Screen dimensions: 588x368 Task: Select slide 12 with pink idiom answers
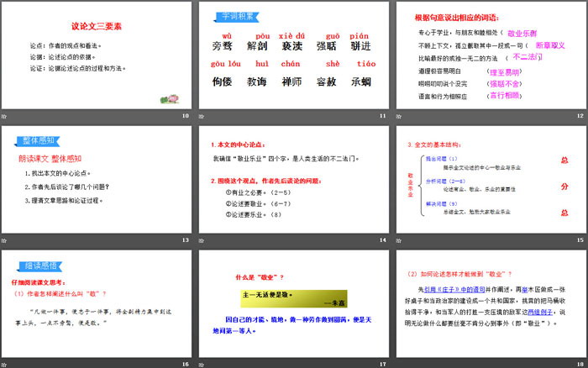point(490,55)
